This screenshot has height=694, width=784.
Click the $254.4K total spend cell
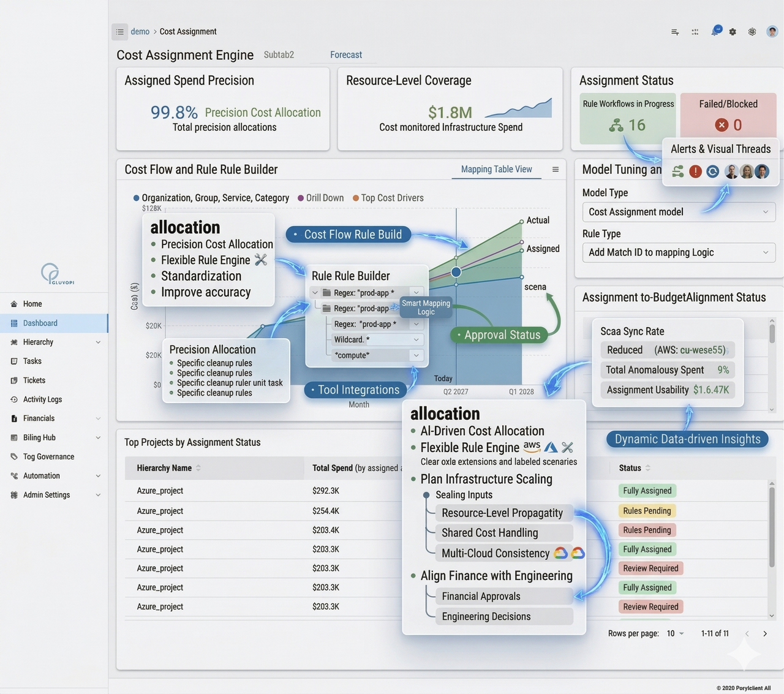326,511
